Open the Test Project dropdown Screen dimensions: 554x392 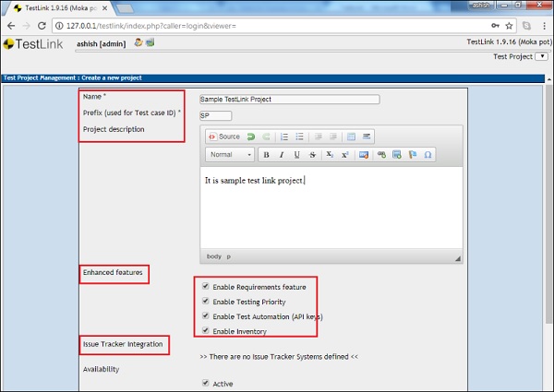[x=542, y=56]
